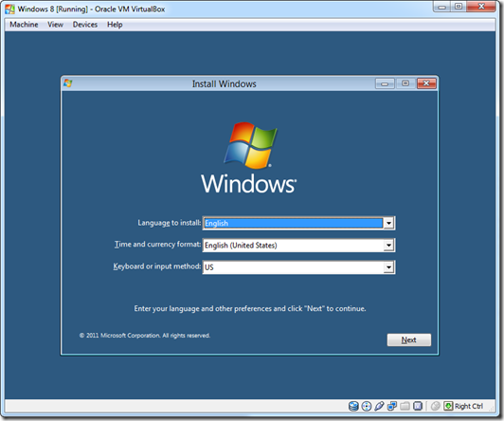504x421 pixels.
Task: Click the Install Windows title bar flag icon
Action: coord(68,83)
